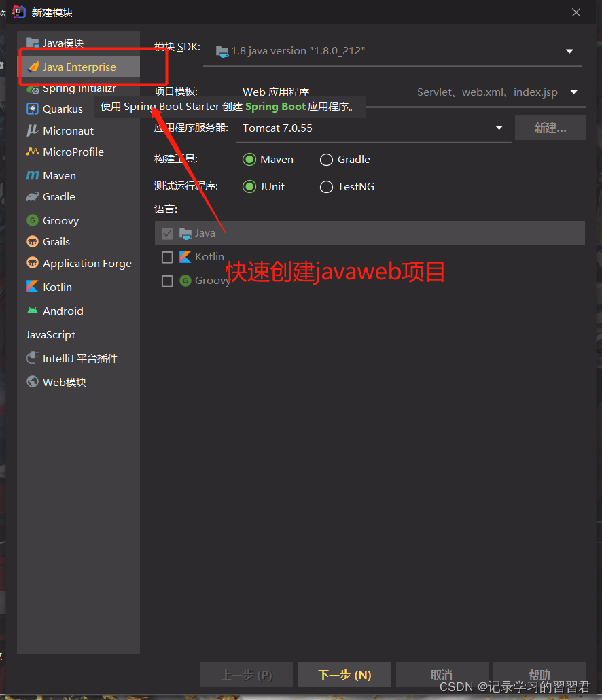Select Gradle as the build tool
The height and width of the screenshot is (700, 602).
tap(326, 159)
